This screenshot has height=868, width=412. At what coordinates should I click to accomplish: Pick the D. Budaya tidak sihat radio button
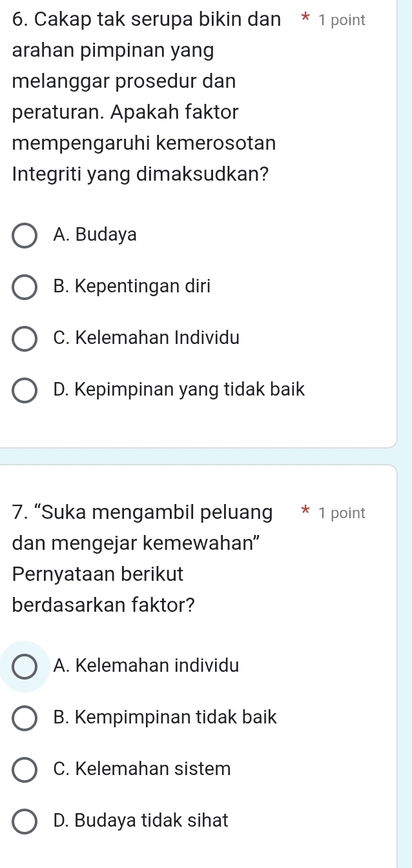point(25,822)
